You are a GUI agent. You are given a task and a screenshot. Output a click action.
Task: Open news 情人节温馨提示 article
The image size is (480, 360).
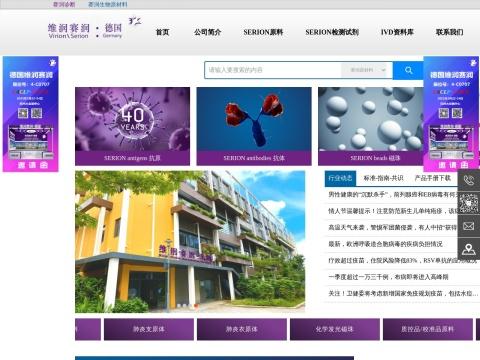[393, 211]
